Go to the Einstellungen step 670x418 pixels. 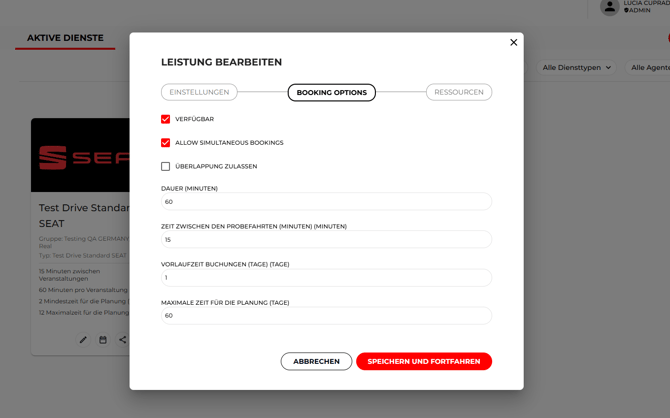[x=199, y=92]
